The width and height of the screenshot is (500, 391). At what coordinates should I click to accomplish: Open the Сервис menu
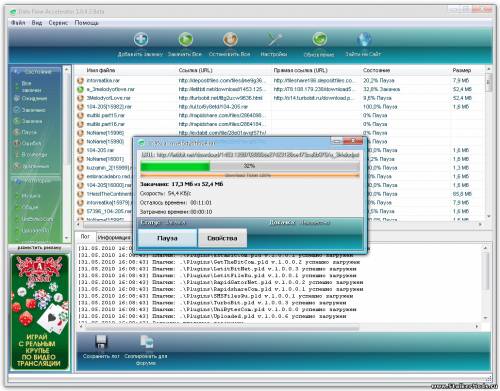click(58, 23)
